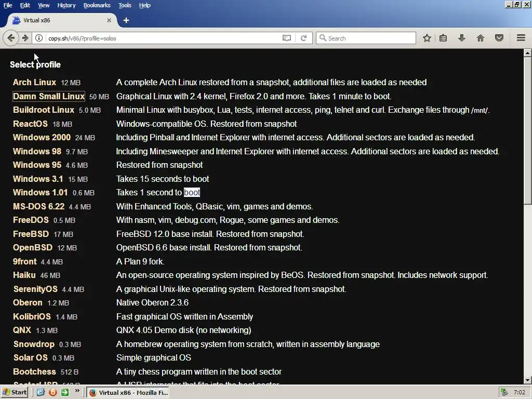Open the View menu
The image size is (532, 399).
point(44,5)
